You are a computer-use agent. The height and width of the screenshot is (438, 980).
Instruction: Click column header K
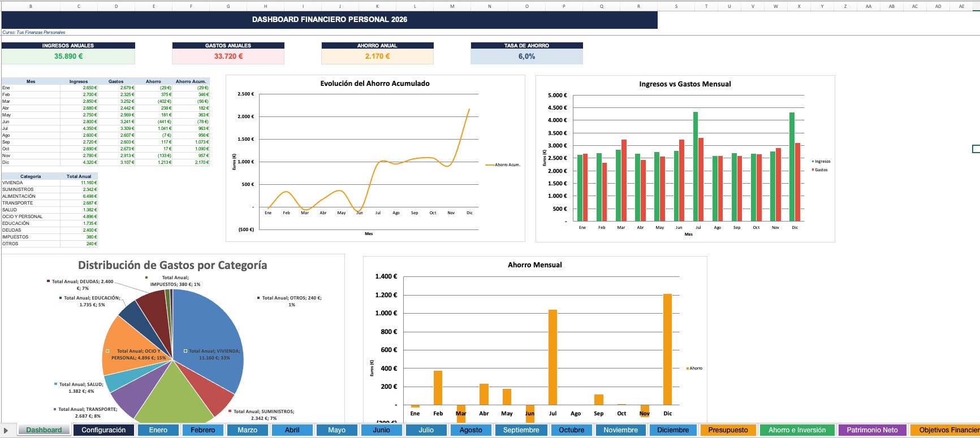coord(377,6)
